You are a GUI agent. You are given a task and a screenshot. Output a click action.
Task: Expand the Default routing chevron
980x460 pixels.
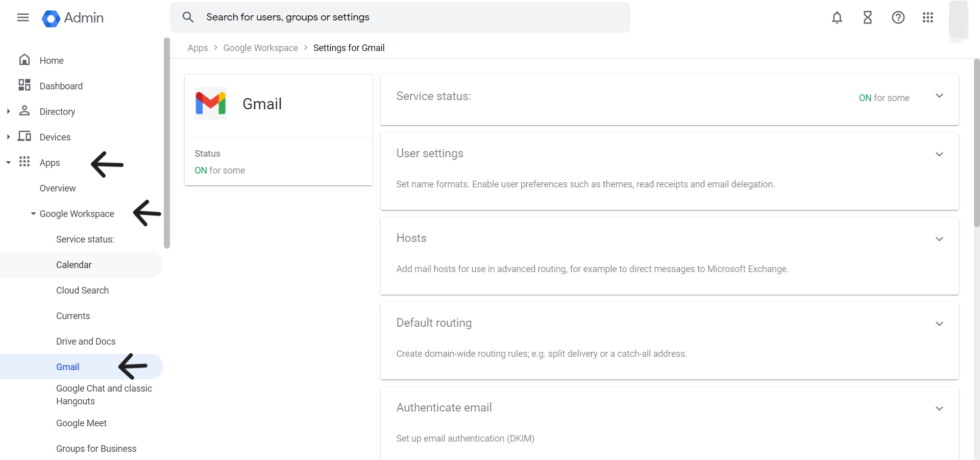click(939, 324)
